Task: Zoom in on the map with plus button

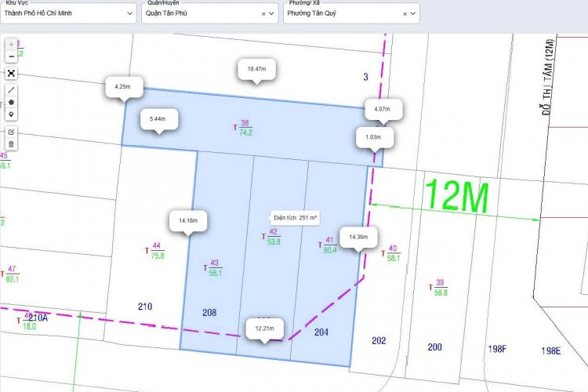Action: 11,44
